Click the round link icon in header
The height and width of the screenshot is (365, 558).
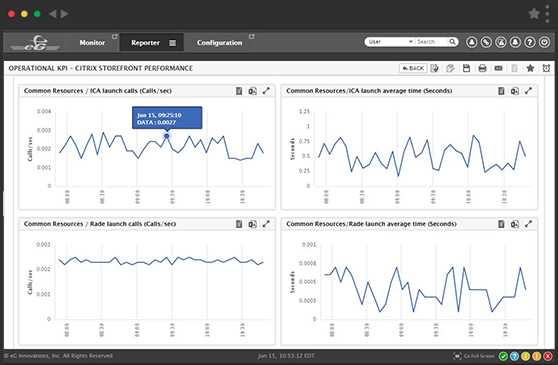[x=486, y=42]
